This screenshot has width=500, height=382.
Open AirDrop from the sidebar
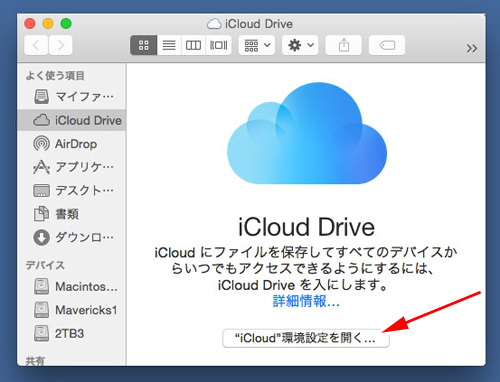pyautogui.click(x=72, y=144)
